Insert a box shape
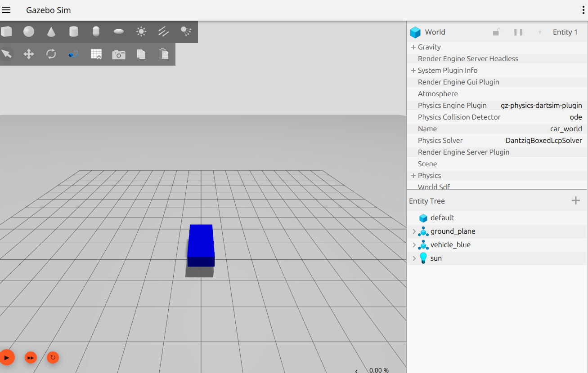The width and height of the screenshot is (588, 373). click(6, 31)
